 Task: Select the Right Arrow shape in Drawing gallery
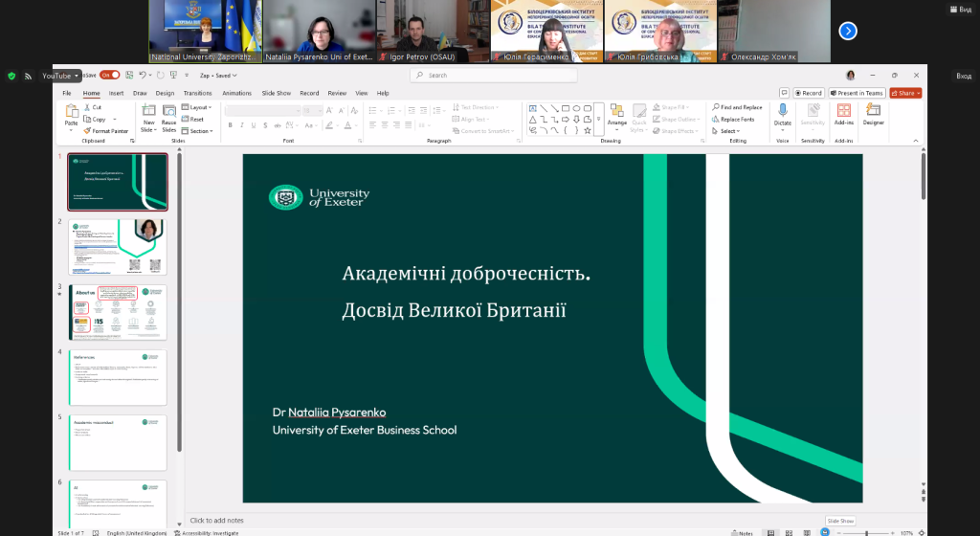[565, 120]
